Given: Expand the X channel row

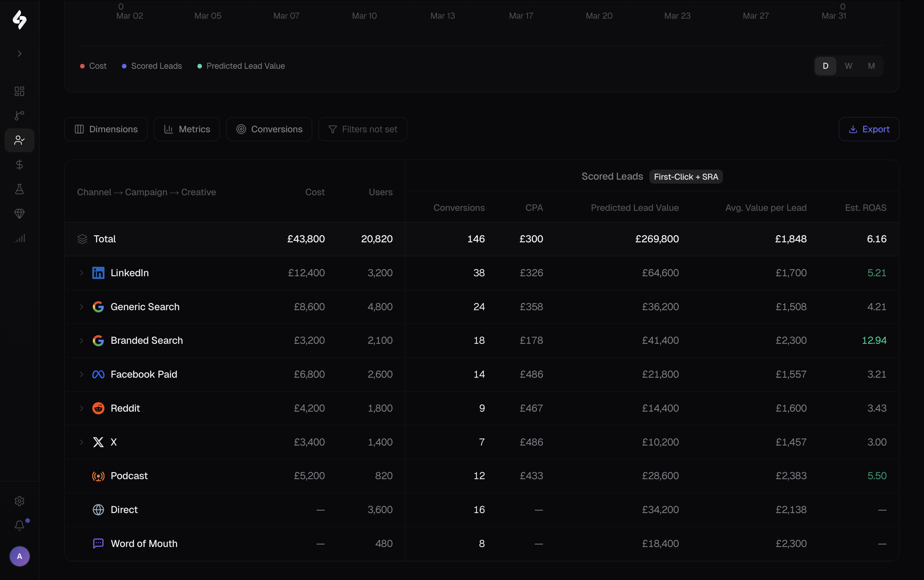Looking at the screenshot, I should (x=81, y=442).
